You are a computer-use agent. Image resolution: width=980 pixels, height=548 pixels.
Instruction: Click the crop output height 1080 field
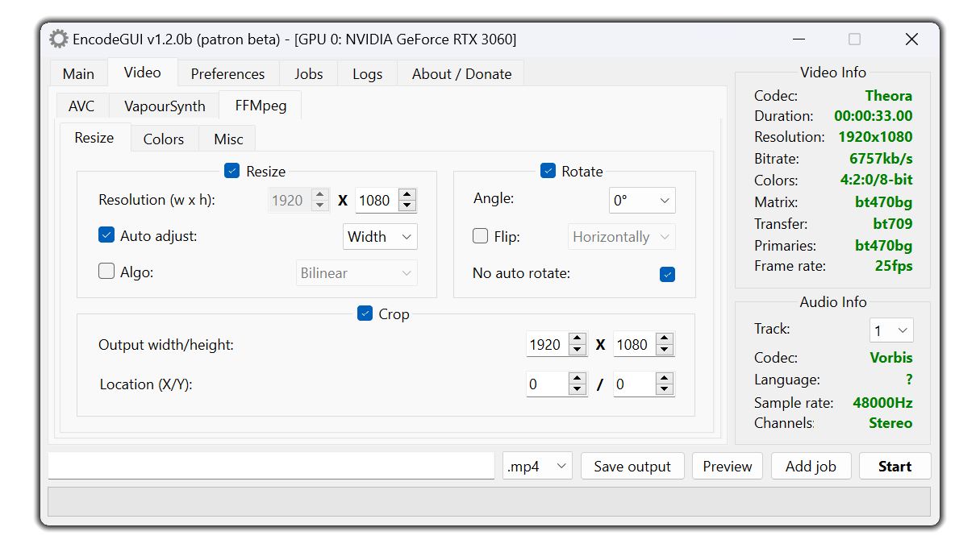pyautogui.click(x=635, y=345)
